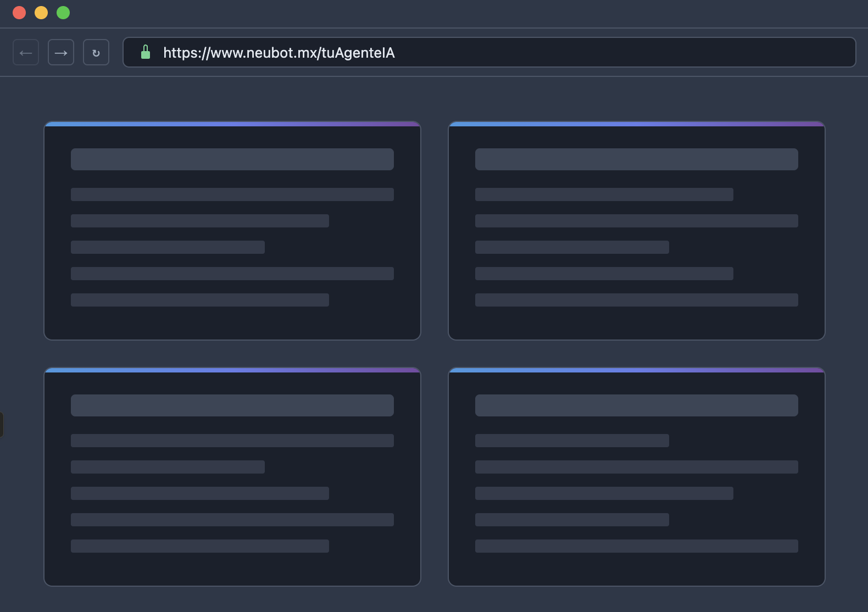Focus the neubot.mx URL address bar

click(494, 53)
